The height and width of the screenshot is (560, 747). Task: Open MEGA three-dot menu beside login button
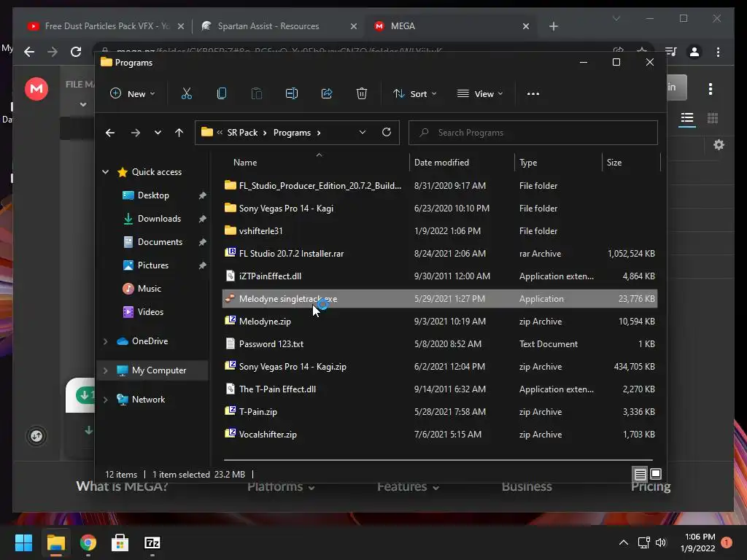pos(711,88)
